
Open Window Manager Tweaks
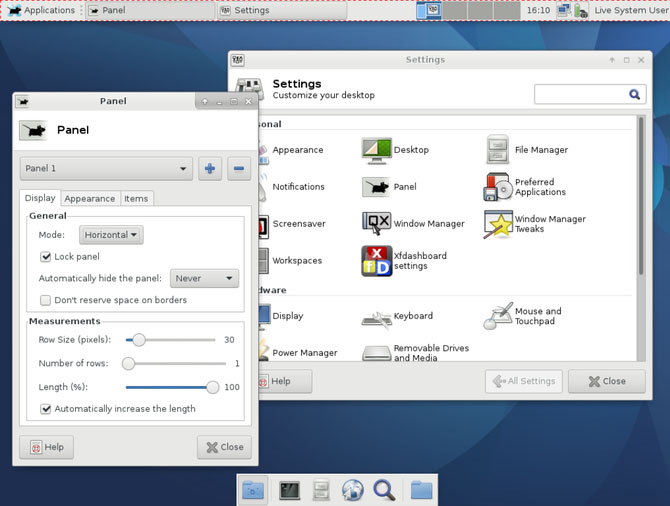click(499, 223)
